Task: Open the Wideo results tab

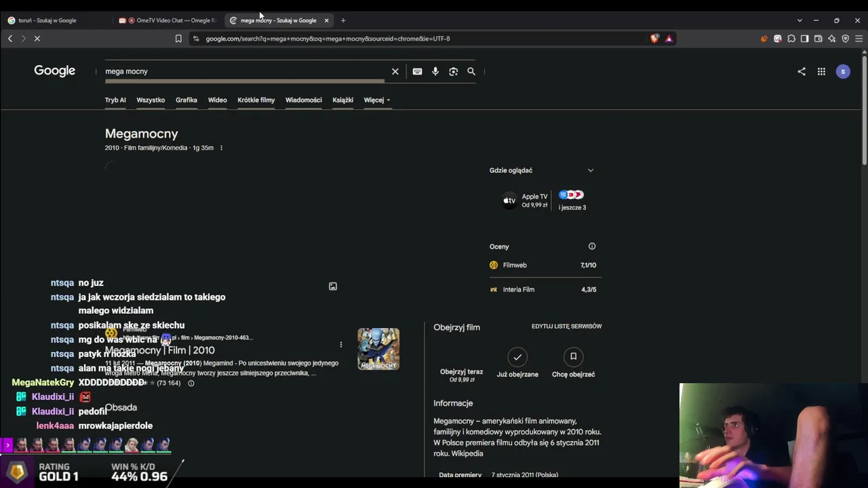Action: coord(218,100)
